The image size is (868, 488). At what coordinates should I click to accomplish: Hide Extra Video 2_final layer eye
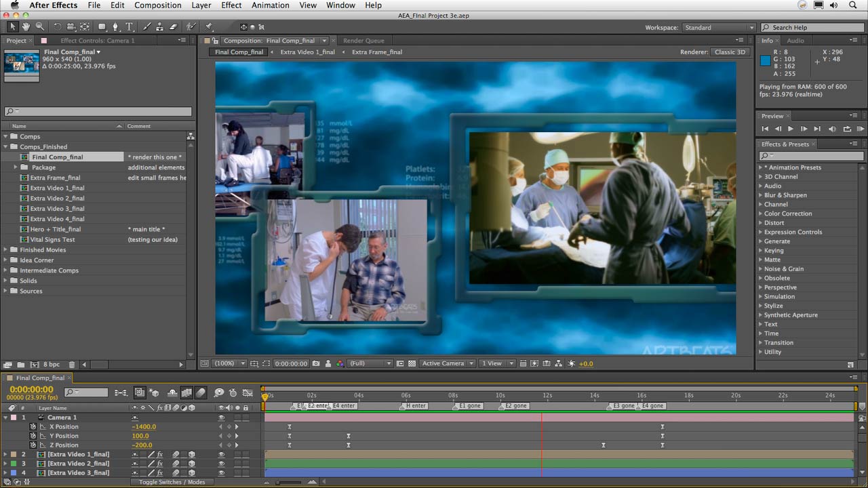(x=221, y=464)
